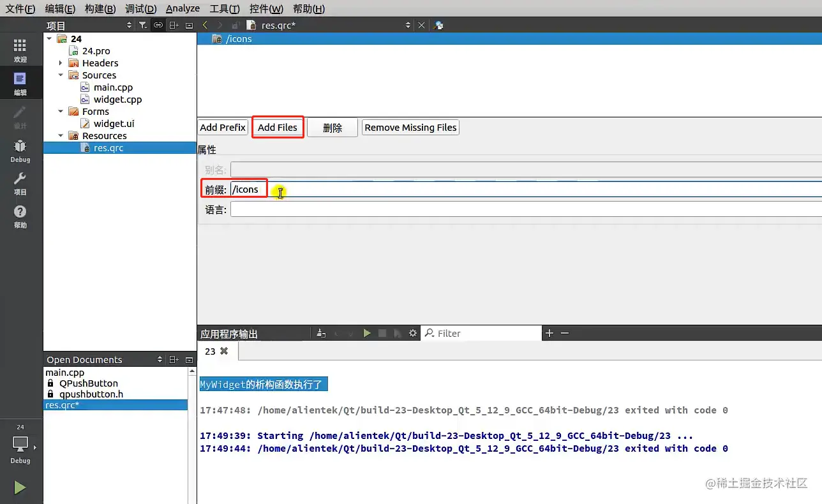Open the Analyze menu
This screenshot has width=822, height=504.
coord(183,8)
